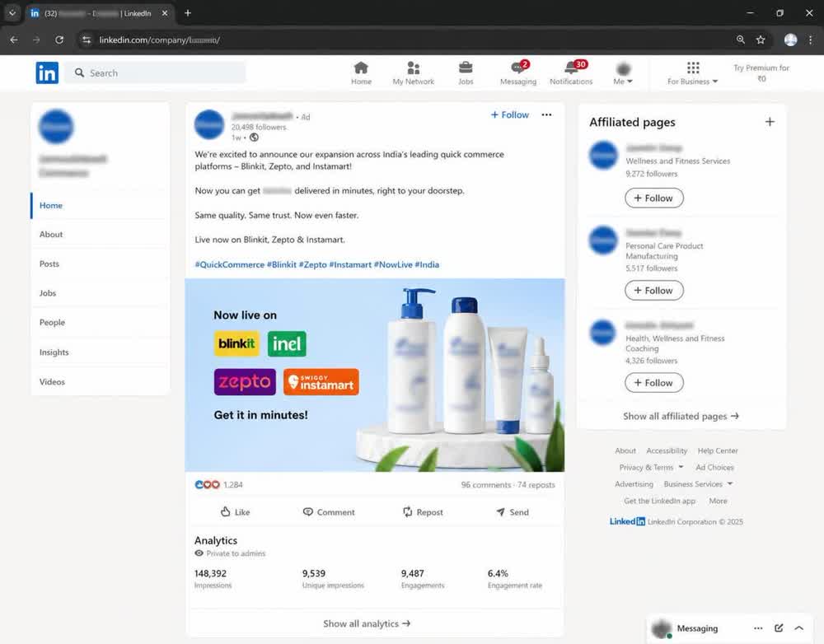Image resolution: width=824 pixels, height=644 pixels.
Task: Reload the page with refresh icon
Action: 59,40
